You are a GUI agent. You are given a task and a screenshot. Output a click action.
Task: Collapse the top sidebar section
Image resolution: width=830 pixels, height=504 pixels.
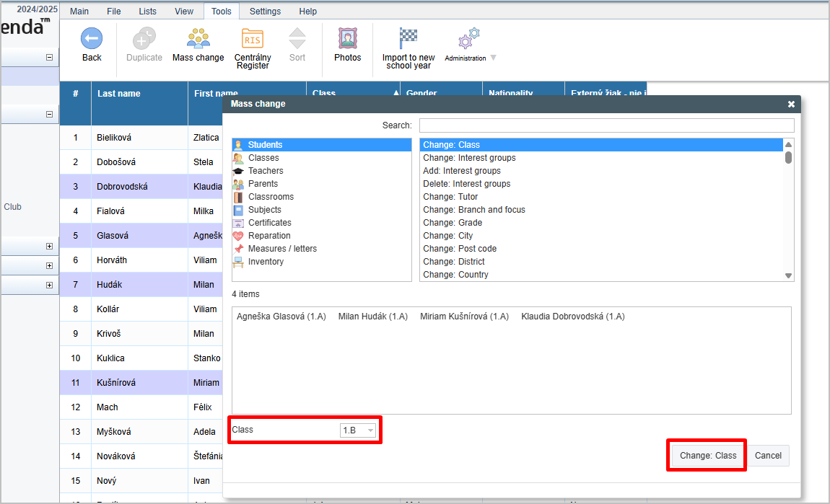[x=49, y=57]
